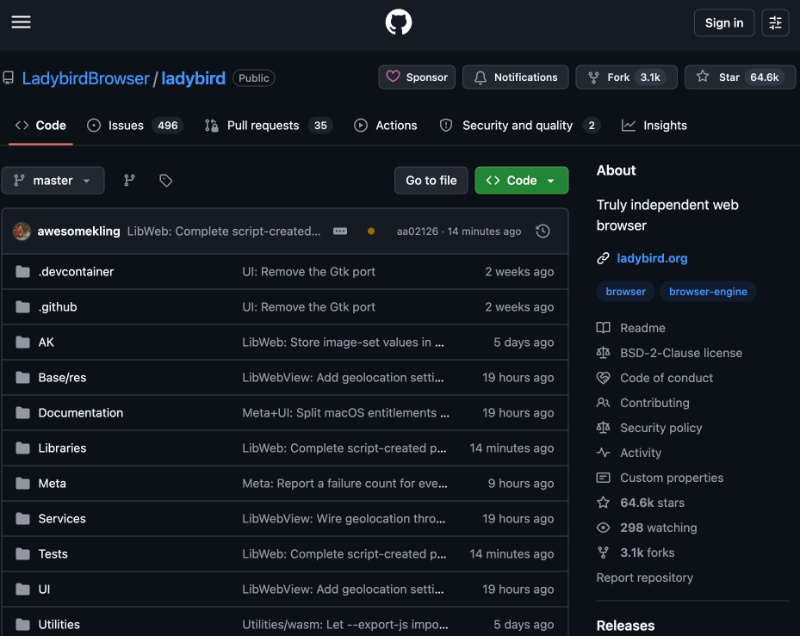Click the Go to file button
Image resolution: width=800 pixels, height=636 pixels.
(431, 180)
